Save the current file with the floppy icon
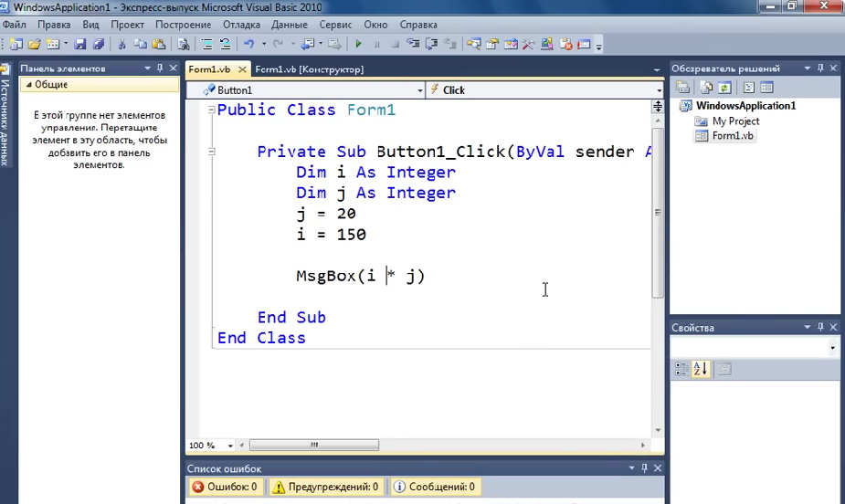The height and width of the screenshot is (504, 845). click(80, 44)
